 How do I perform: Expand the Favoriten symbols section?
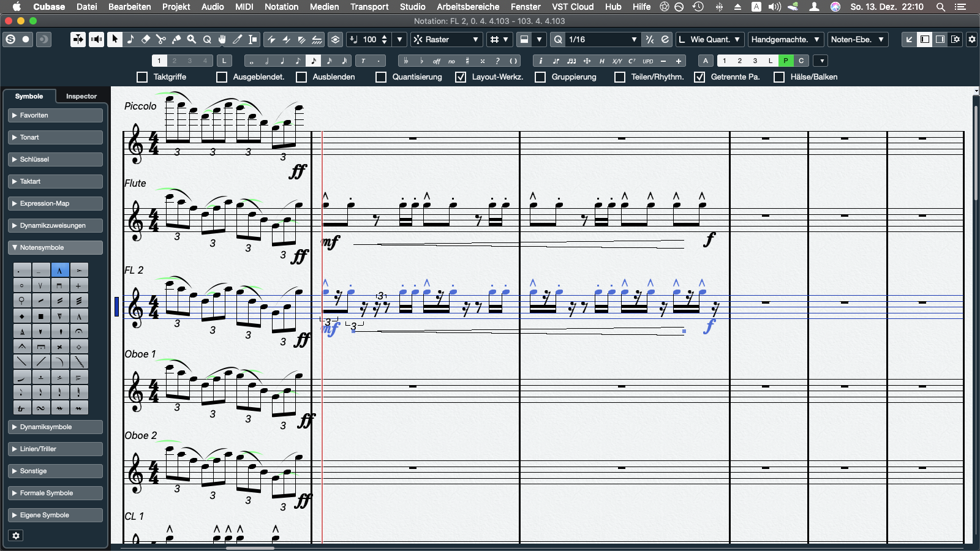pos(55,115)
